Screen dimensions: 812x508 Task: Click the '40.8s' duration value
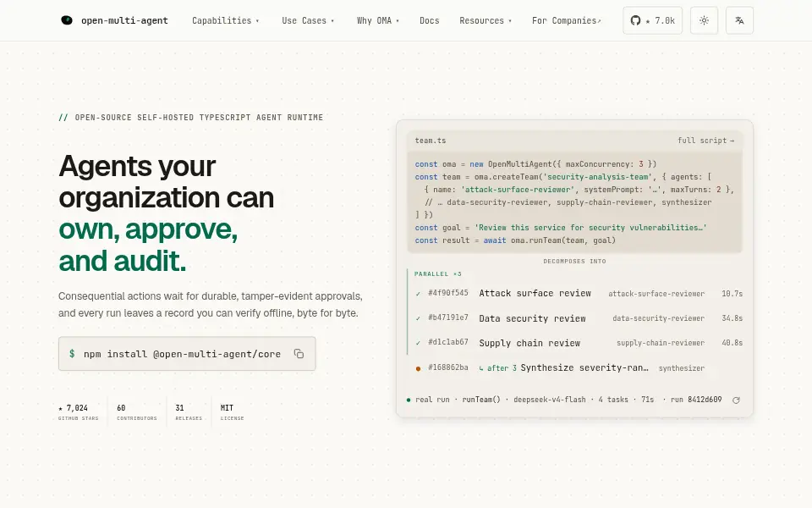pos(732,343)
